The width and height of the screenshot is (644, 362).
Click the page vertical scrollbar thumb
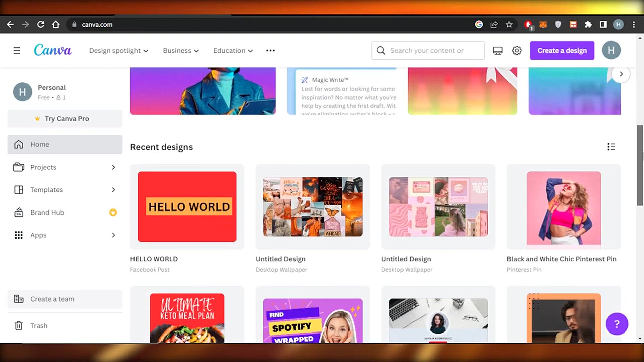coord(640,166)
